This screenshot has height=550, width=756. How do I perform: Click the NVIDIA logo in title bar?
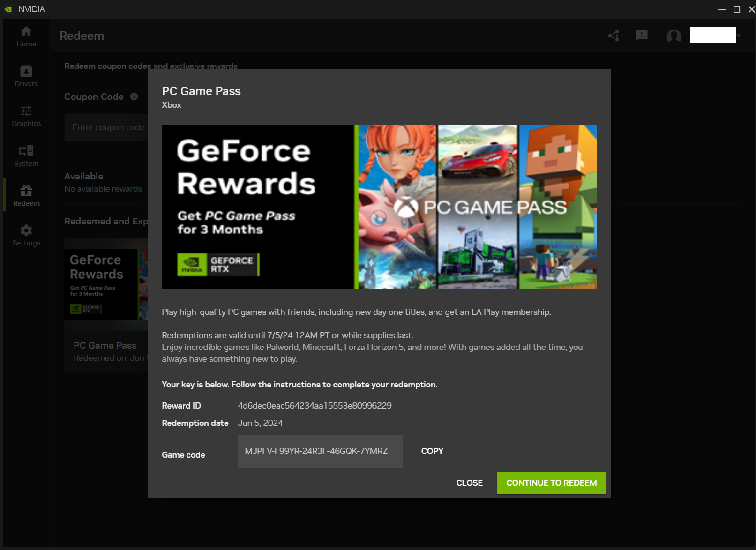coord(8,9)
